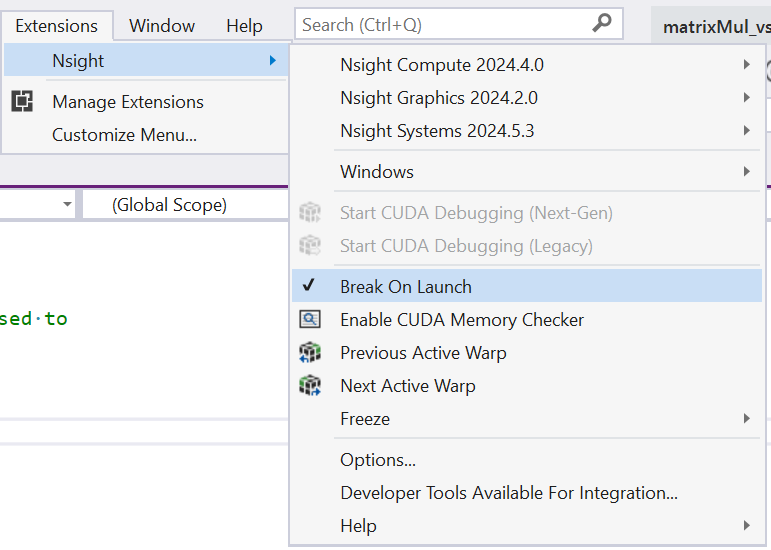This screenshot has width=771, height=550.
Task: Open the Extensions menu
Action: [57, 26]
